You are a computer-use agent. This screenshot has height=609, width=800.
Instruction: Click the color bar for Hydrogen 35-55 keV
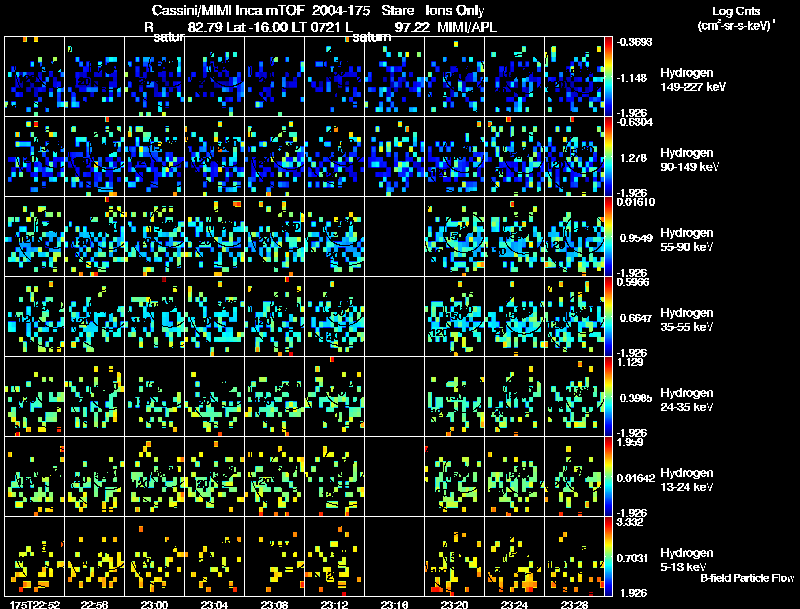coord(608,316)
